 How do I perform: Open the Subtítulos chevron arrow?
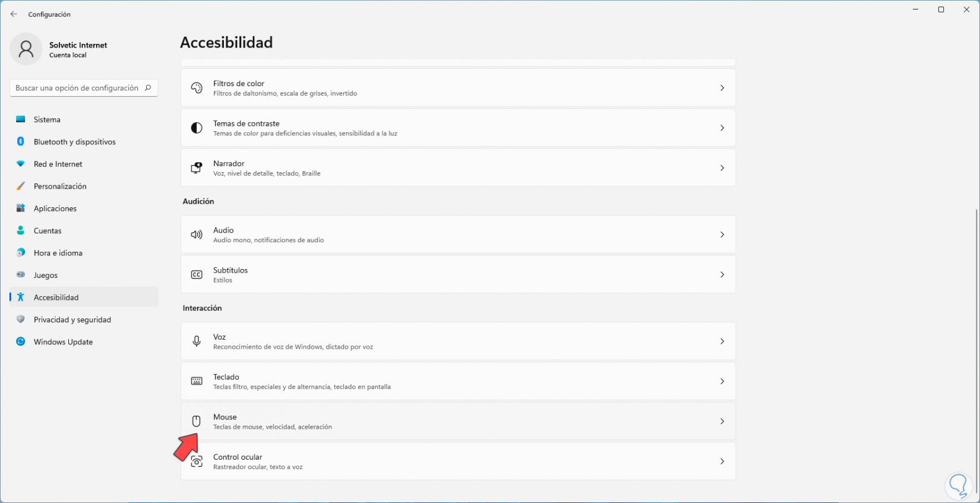(x=722, y=274)
